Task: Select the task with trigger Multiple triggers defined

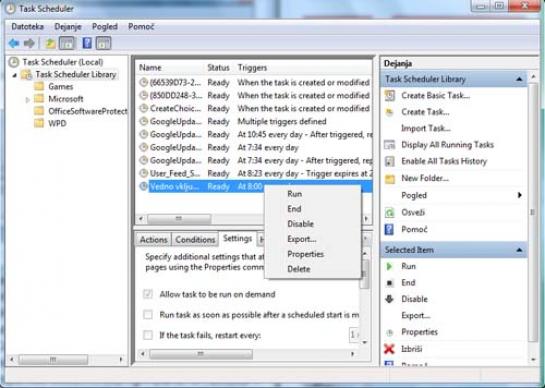Action: [254, 122]
